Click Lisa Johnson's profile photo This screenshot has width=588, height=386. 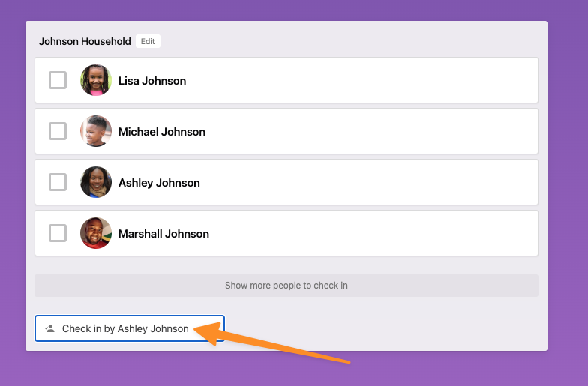pyautogui.click(x=96, y=80)
